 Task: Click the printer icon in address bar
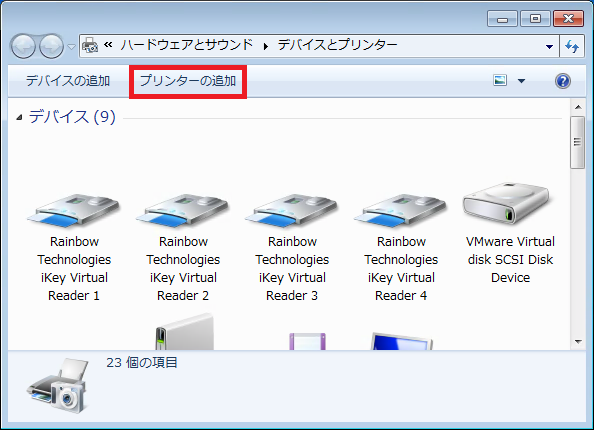click(90, 45)
